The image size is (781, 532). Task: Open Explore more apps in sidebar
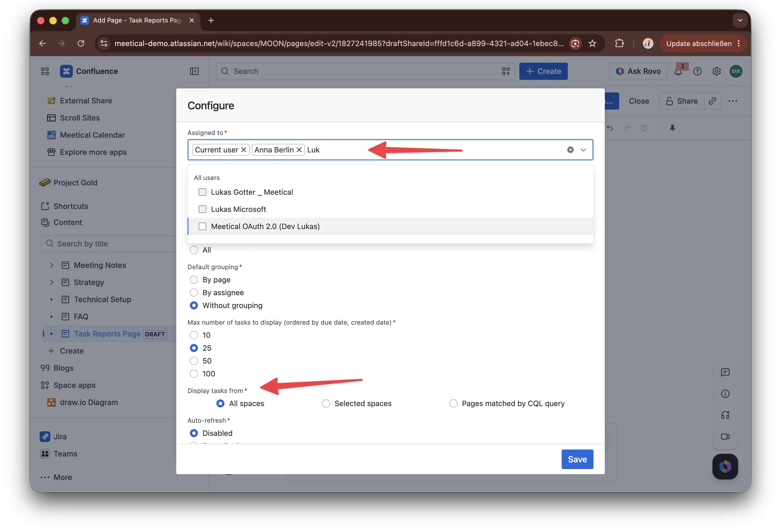93,152
